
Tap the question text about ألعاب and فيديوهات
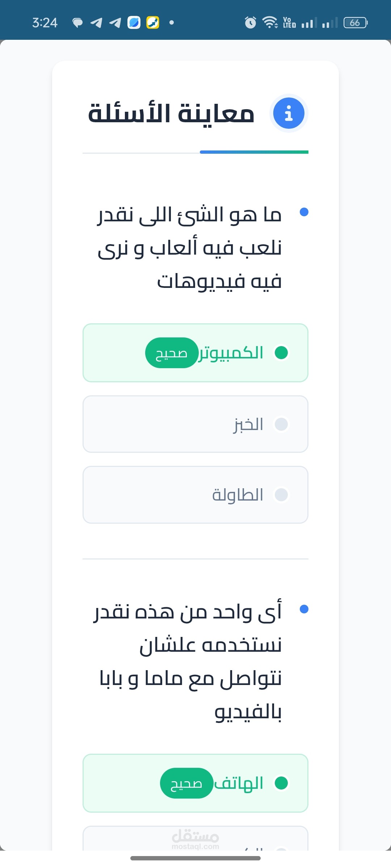pos(190,248)
